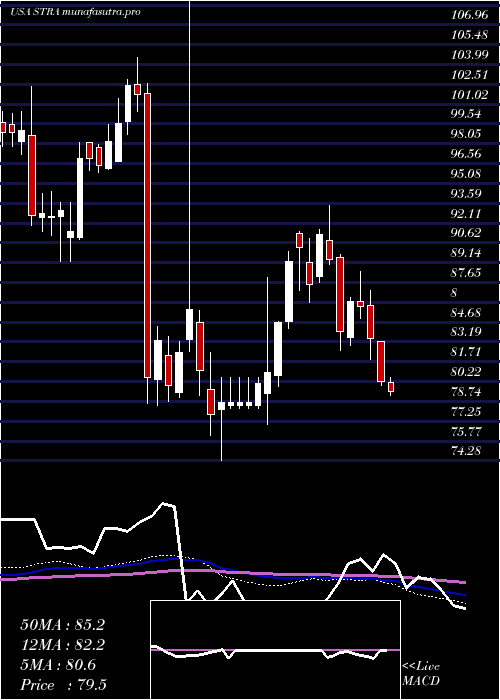This screenshot has height=700, width=500.
Task: Click the 87.65 price axis label
Action: tap(466, 272)
